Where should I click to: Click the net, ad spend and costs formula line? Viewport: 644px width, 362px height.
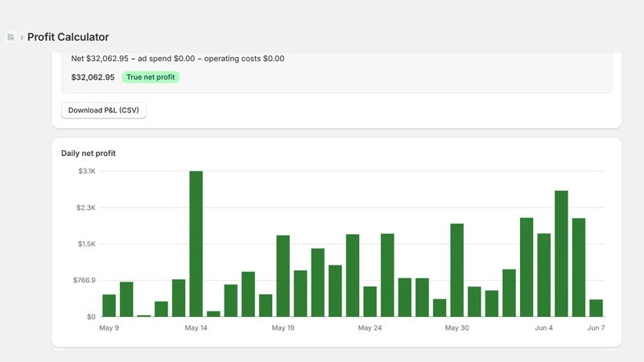(177, 59)
